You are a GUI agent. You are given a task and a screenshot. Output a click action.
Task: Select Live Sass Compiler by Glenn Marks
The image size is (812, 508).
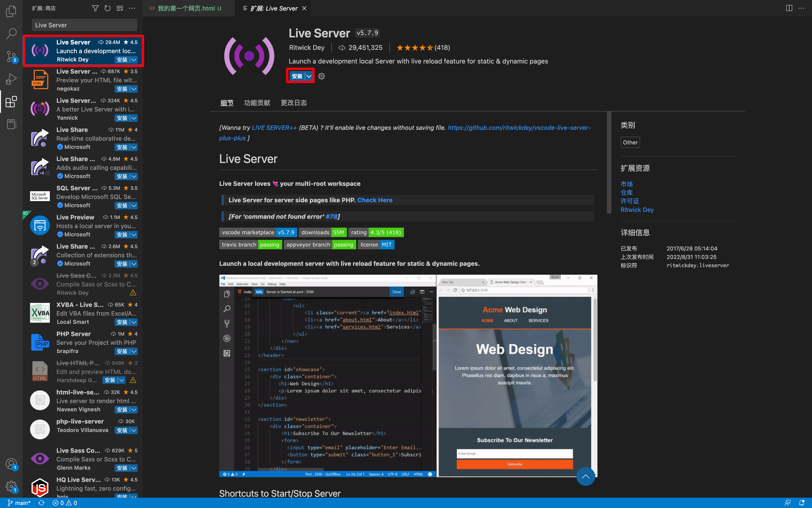click(83, 459)
